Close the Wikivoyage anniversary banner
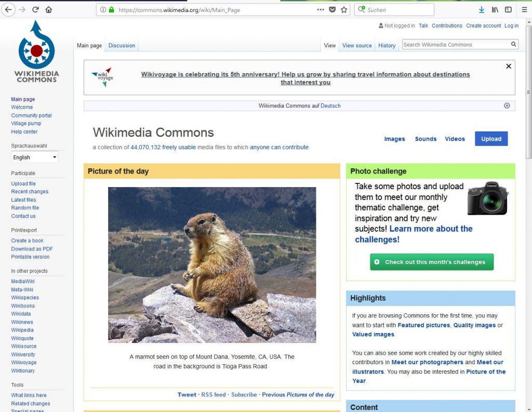The width and height of the screenshot is (532, 412). [x=509, y=66]
